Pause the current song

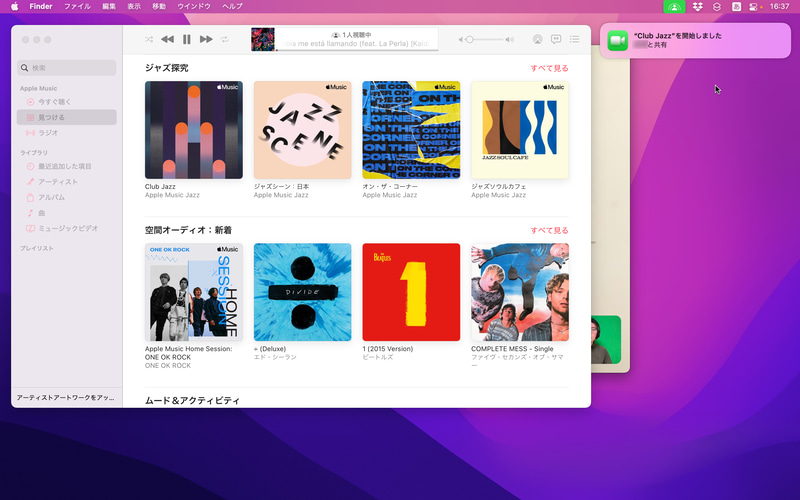187,39
